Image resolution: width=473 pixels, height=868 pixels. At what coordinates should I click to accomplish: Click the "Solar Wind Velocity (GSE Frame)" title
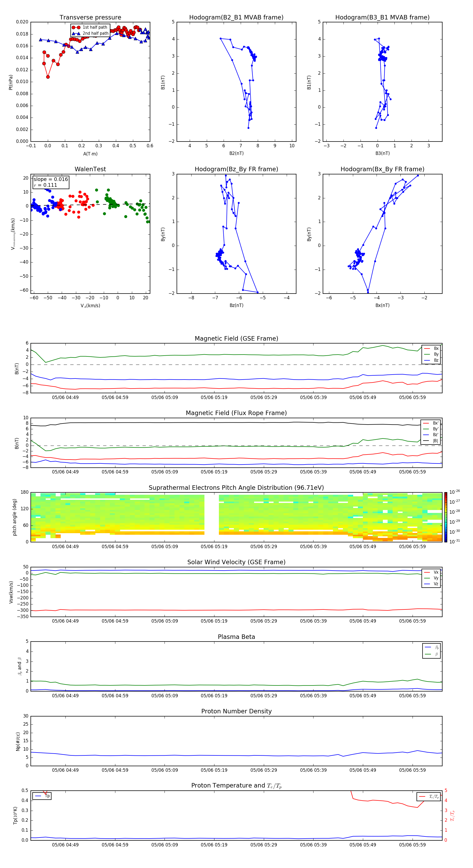(x=236, y=562)
